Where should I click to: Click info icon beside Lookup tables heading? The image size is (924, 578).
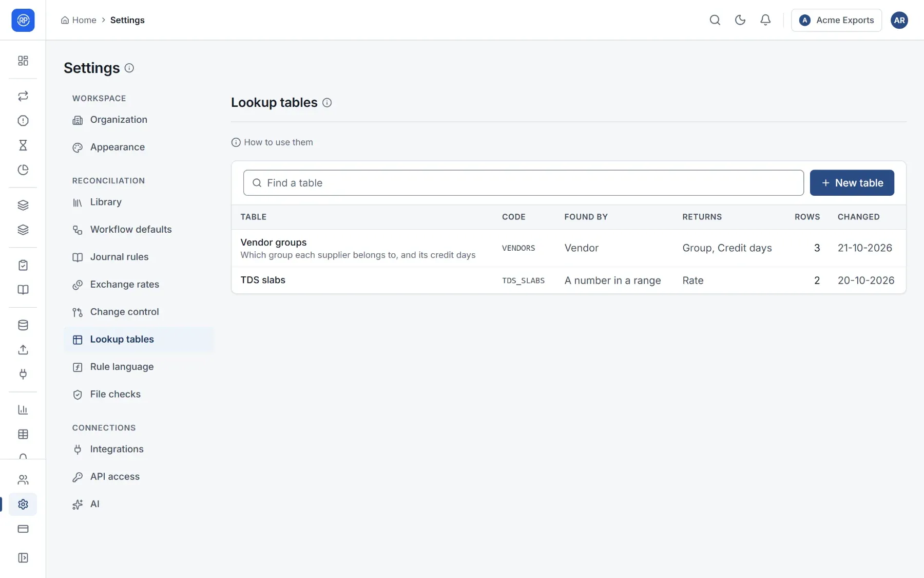pos(327,103)
